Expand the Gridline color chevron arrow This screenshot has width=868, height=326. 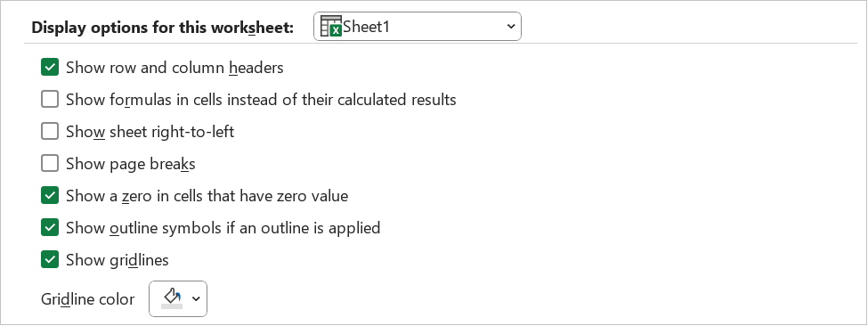pyautogui.click(x=196, y=299)
